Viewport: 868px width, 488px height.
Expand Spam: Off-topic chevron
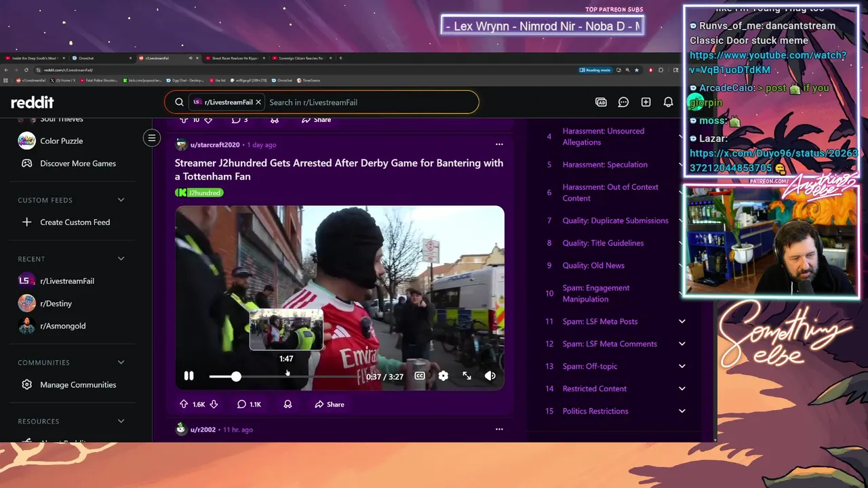pyautogui.click(x=682, y=367)
